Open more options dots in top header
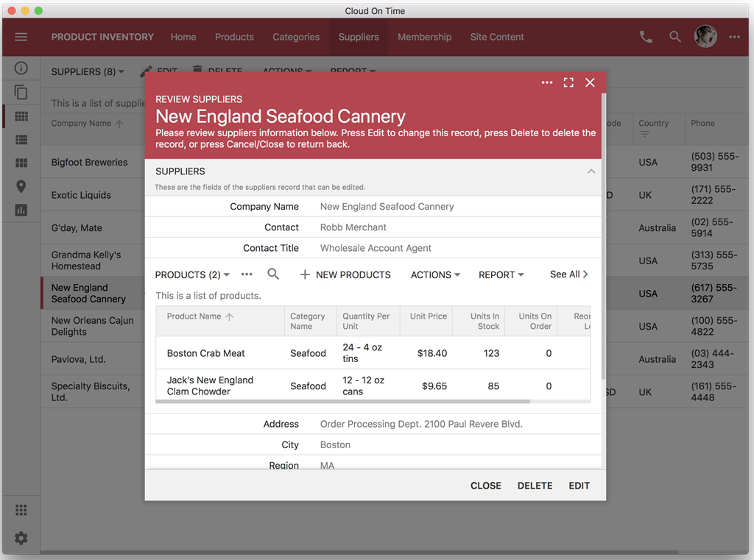The image size is (754, 560). tap(734, 37)
